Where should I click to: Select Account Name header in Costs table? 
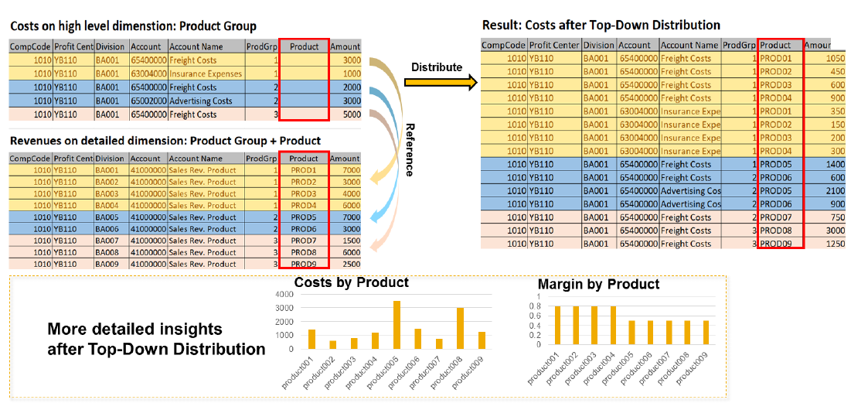(196, 46)
